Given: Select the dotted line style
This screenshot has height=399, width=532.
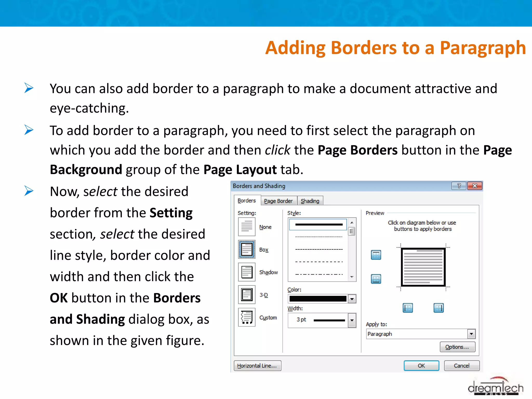Looking at the screenshot, I should 319,237.
